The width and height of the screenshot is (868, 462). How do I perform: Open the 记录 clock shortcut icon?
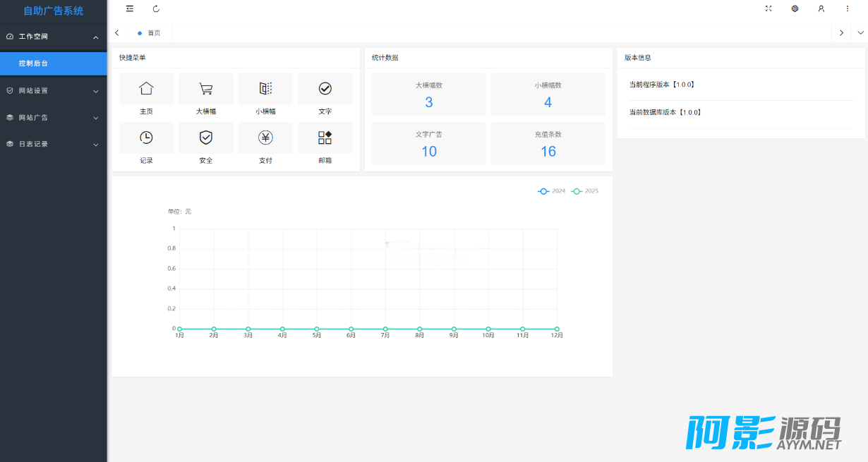click(x=146, y=138)
